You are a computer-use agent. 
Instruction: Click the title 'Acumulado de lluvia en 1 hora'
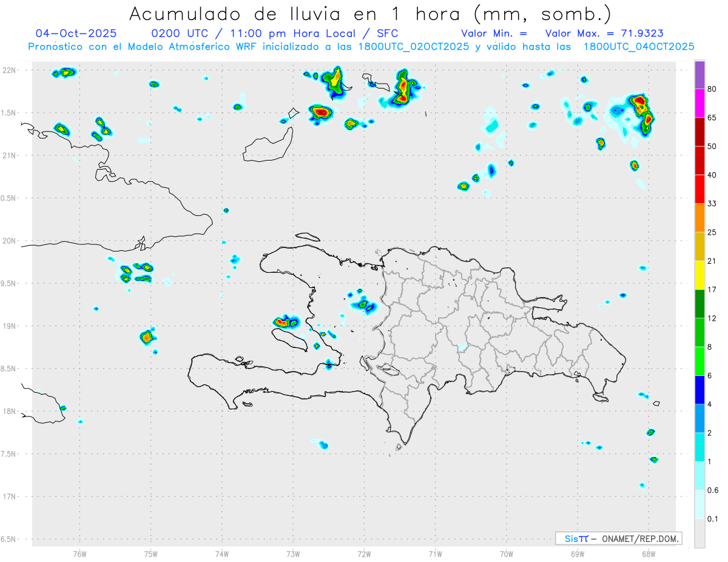(297, 13)
